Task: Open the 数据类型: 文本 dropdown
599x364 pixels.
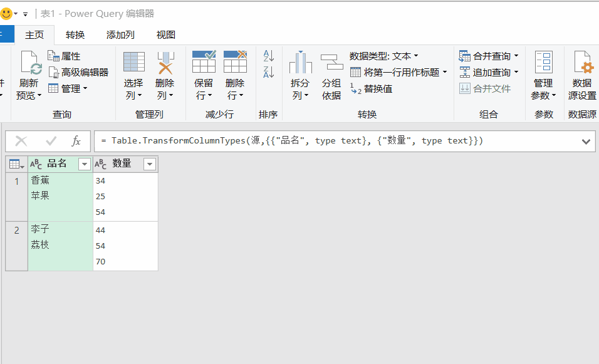Action: click(x=383, y=56)
